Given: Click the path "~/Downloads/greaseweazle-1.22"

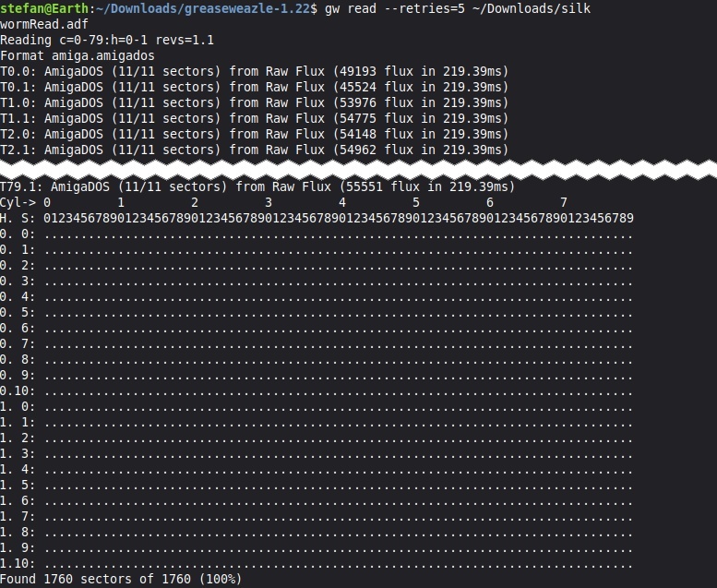Looking at the screenshot, I should pyautogui.click(x=203, y=8).
